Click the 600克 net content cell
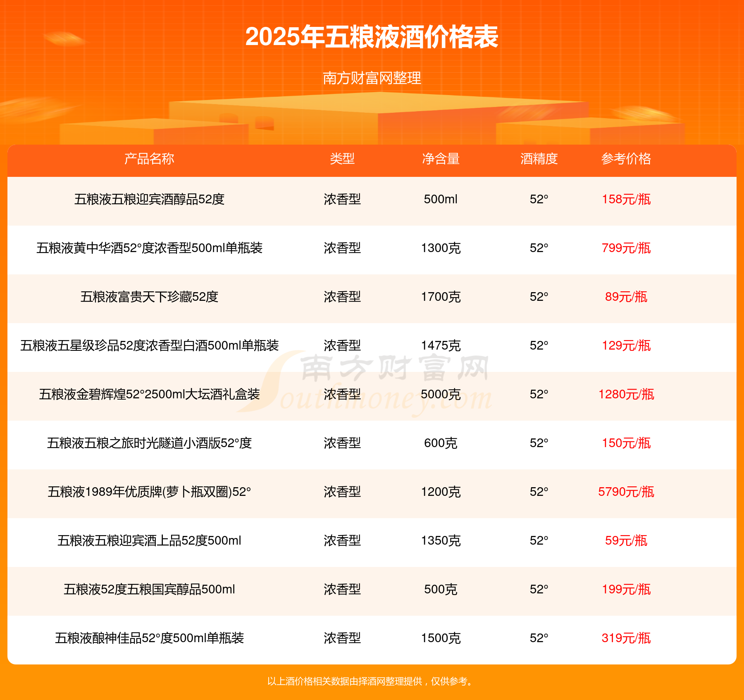 point(441,443)
